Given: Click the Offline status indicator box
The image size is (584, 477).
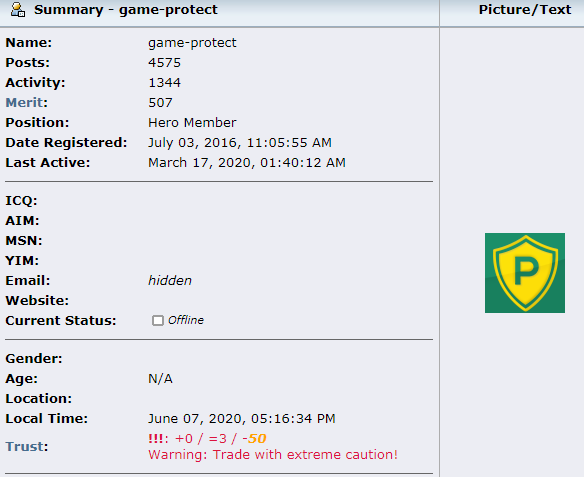Looking at the screenshot, I should tap(158, 320).
